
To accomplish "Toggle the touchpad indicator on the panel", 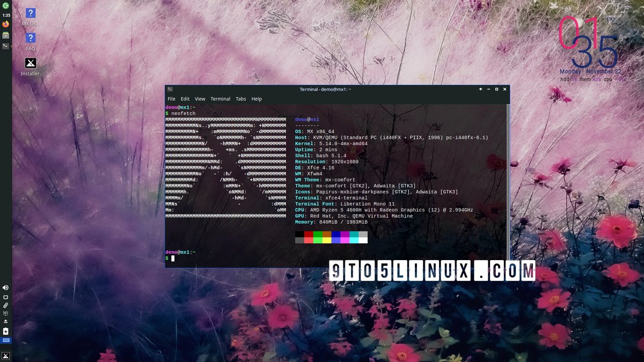I will click(5, 297).
